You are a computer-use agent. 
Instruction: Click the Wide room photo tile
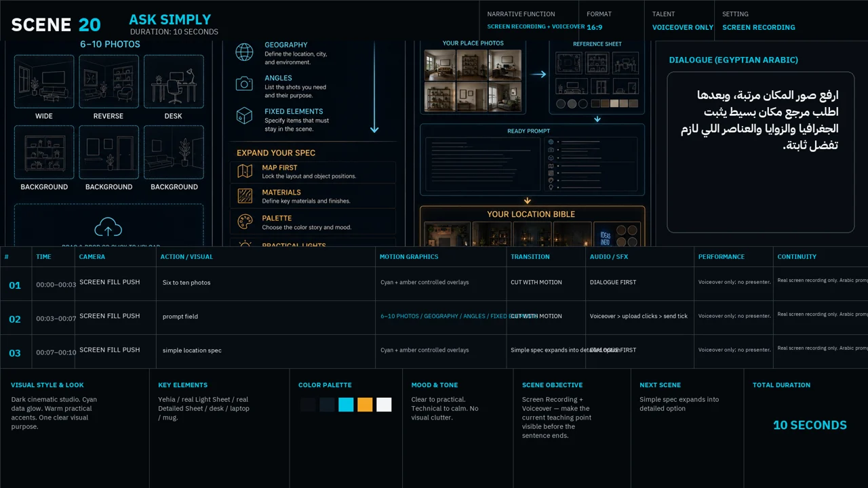(x=44, y=81)
